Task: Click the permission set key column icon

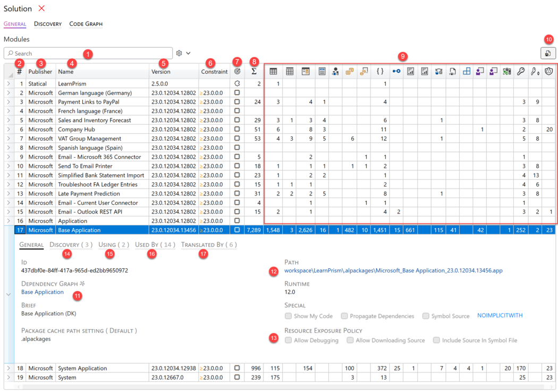Action: (x=521, y=72)
